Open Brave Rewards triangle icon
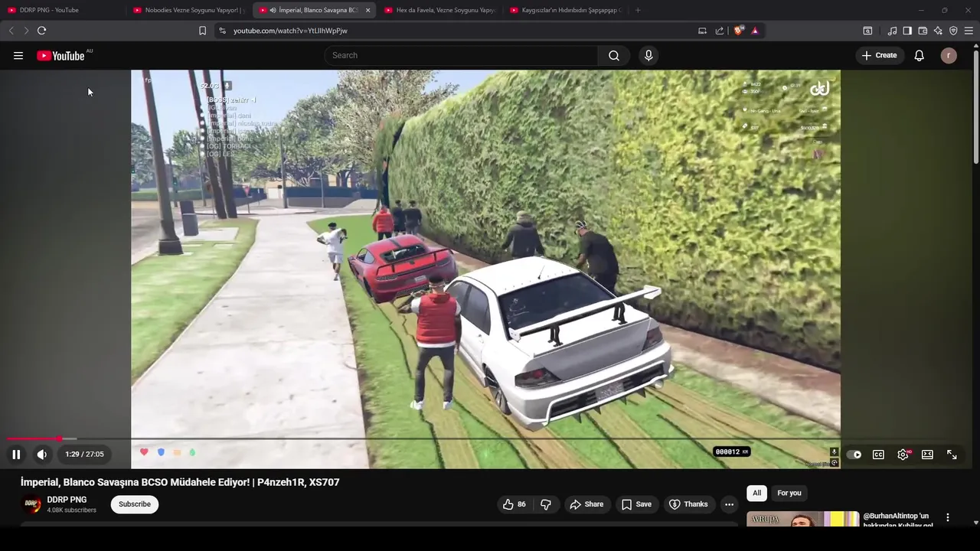 755,31
